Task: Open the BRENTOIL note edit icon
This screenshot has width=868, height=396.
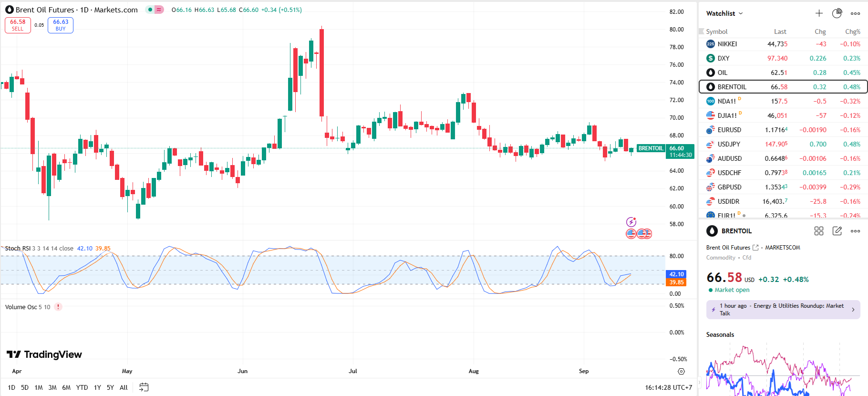Action: pos(837,231)
